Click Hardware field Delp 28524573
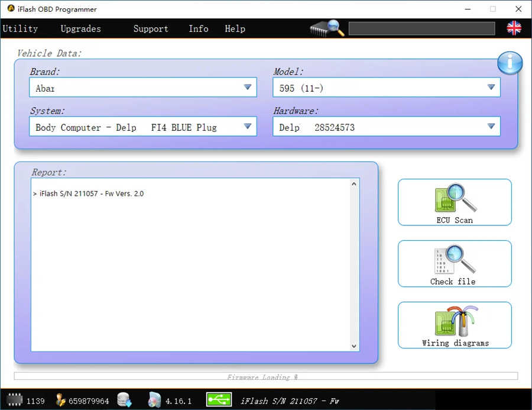Viewport: 532px width, 410px height. pos(387,127)
